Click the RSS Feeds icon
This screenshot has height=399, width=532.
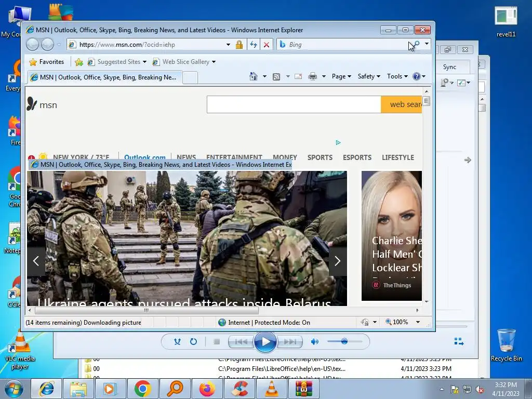[276, 77]
